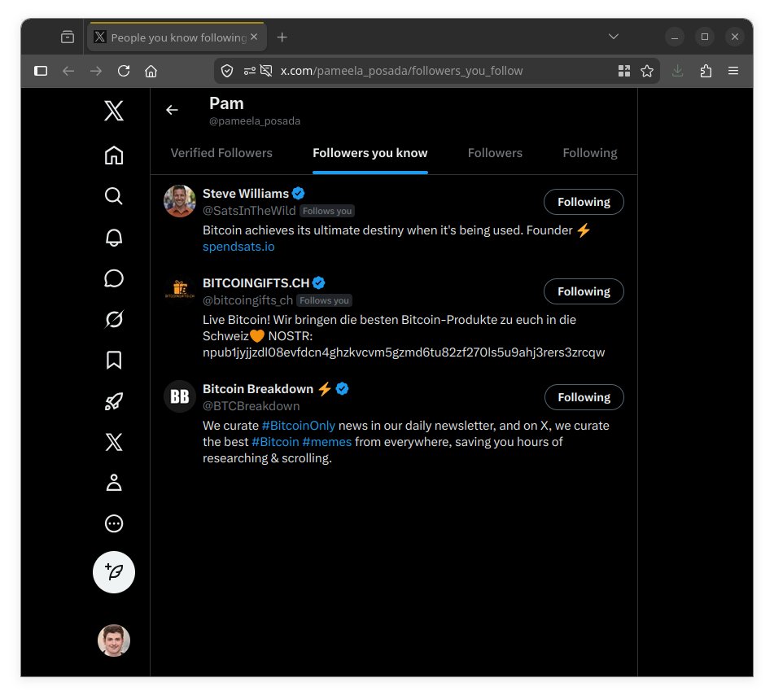The width and height of the screenshot is (774, 700).
Task: Expand the list all tabs dropdown
Action: point(614,37)
